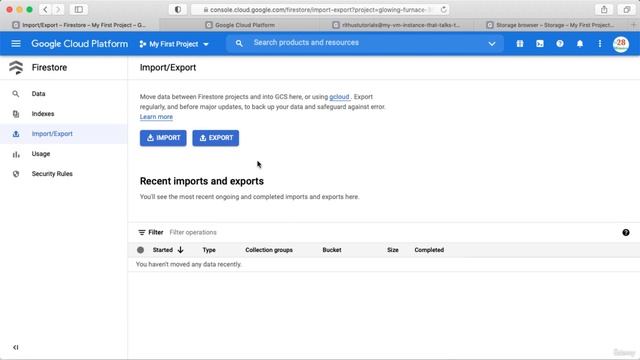Select Import/Export in the sidebar
640x360 pixels.
(64, 134)
